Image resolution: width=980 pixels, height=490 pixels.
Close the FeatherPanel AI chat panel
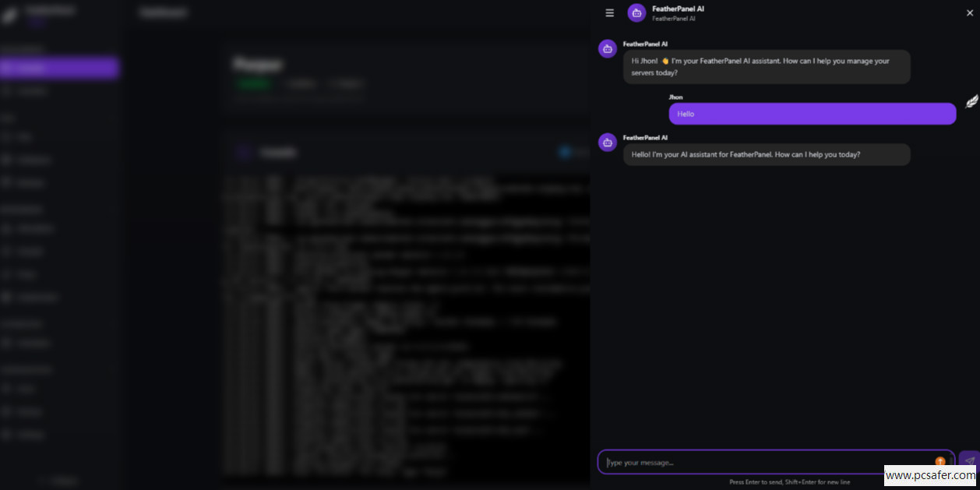970,12
